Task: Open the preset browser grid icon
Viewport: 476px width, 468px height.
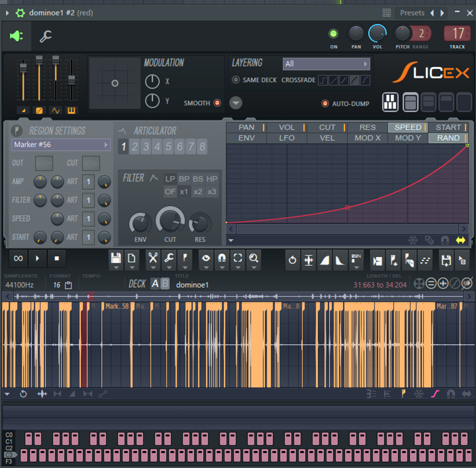Action: tap(387, 13)
